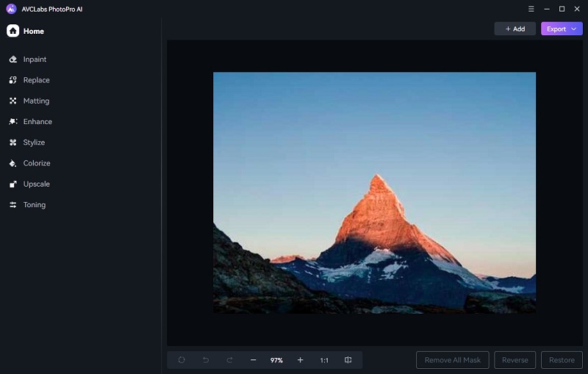Set zoom to 1:1 actual size
Screen dimensions: 588x374
point(324,360)
